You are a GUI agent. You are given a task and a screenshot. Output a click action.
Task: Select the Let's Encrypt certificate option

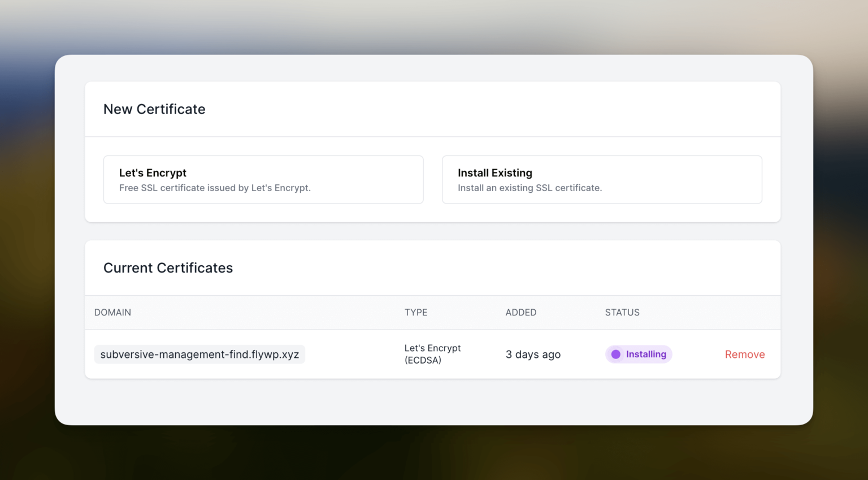tap(263, 179)
